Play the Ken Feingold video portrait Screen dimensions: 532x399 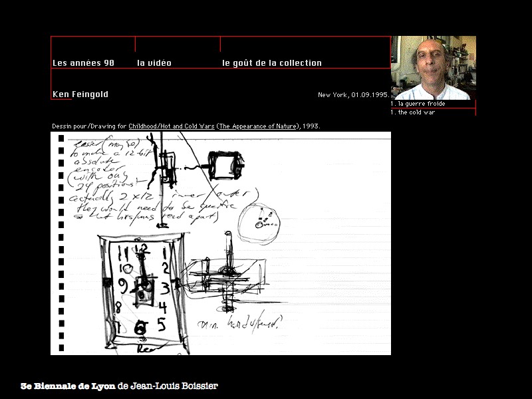pos(434,68)
